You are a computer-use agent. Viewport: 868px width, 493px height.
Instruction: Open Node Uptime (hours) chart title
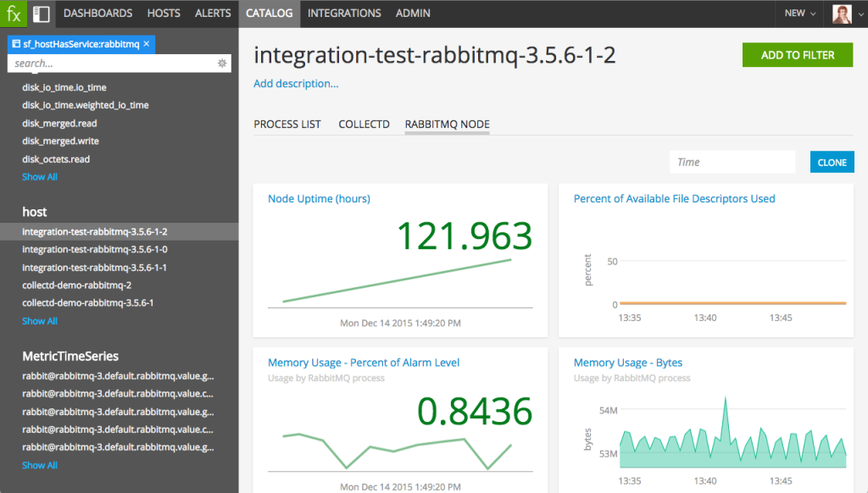tap(319, 198)
